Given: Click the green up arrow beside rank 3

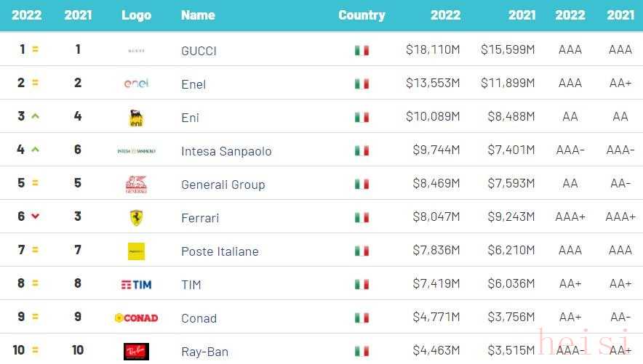Looking at the screenshot, I should tap(35, 116).
